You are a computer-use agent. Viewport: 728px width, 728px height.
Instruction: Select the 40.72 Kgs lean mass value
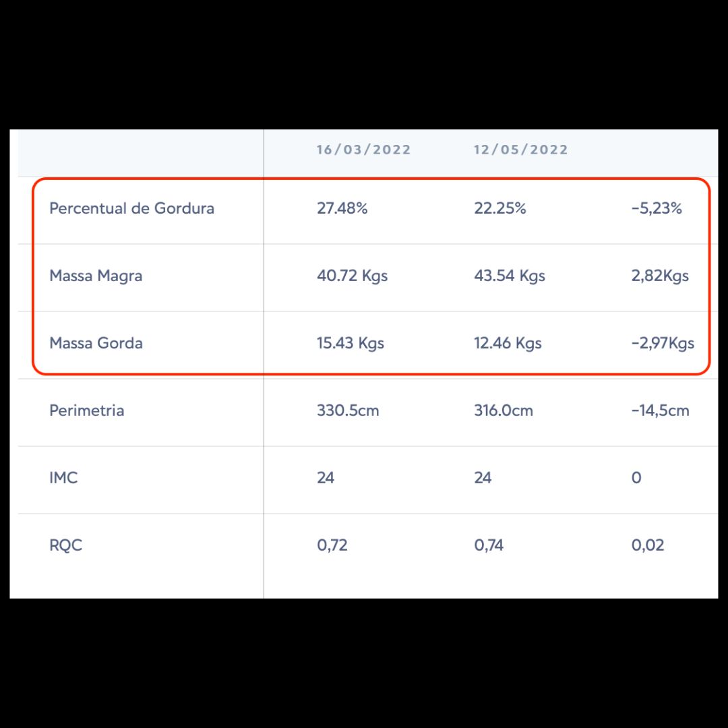pyautogui.click(x=352, y=276)
